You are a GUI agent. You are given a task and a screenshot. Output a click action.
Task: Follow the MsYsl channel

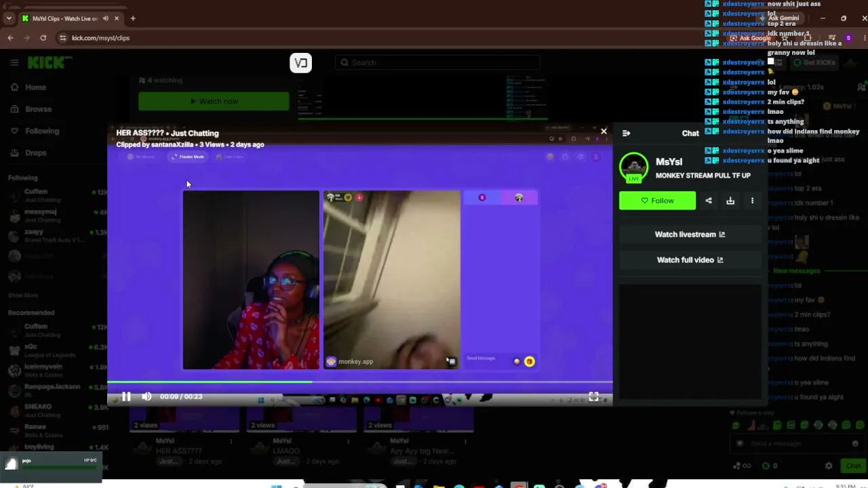click(657, 201)
